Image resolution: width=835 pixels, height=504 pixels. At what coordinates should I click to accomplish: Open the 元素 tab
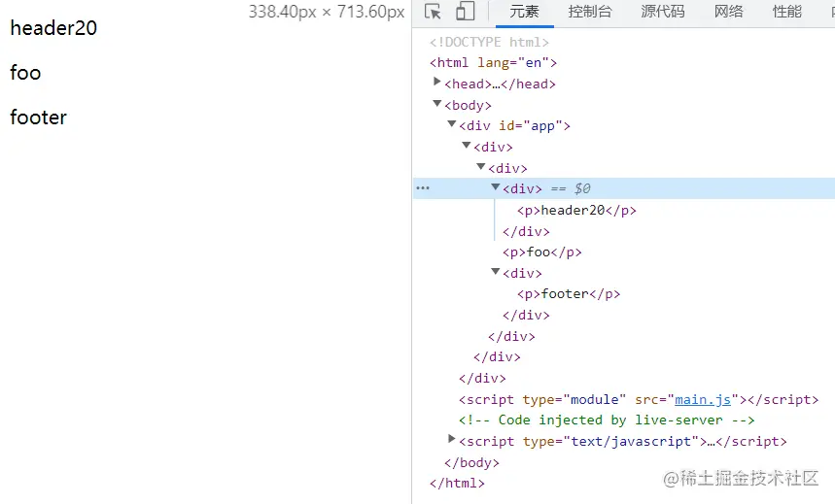pos(525,12)
